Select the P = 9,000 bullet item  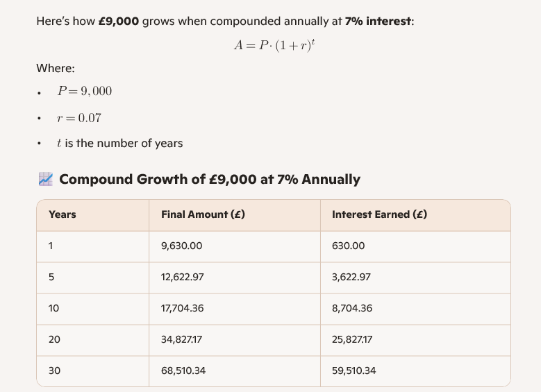(x=85, y=92)
